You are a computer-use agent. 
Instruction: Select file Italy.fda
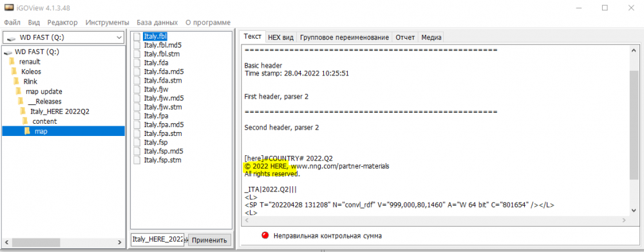[156, 63]
